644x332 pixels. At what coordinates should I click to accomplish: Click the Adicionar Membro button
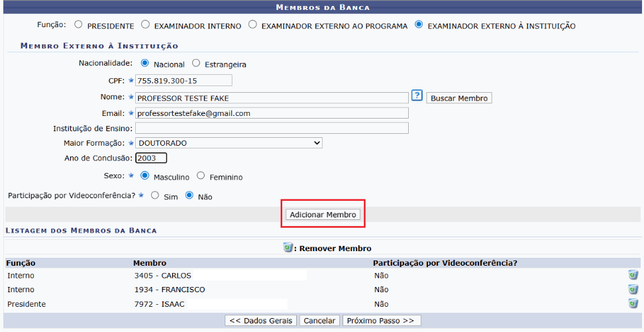click(x=323, y=215)
